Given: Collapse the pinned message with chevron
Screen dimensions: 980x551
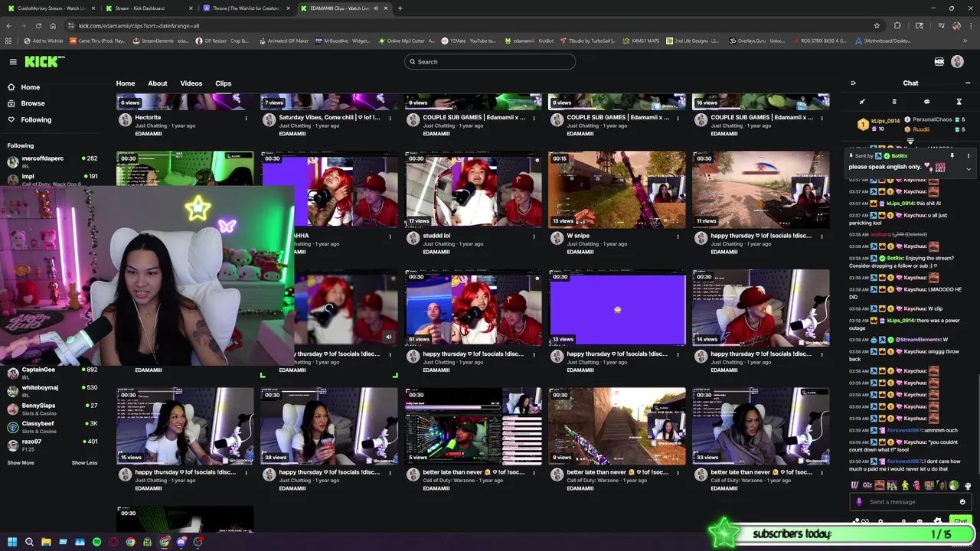Looking at the screenshot, I should 969,168.
